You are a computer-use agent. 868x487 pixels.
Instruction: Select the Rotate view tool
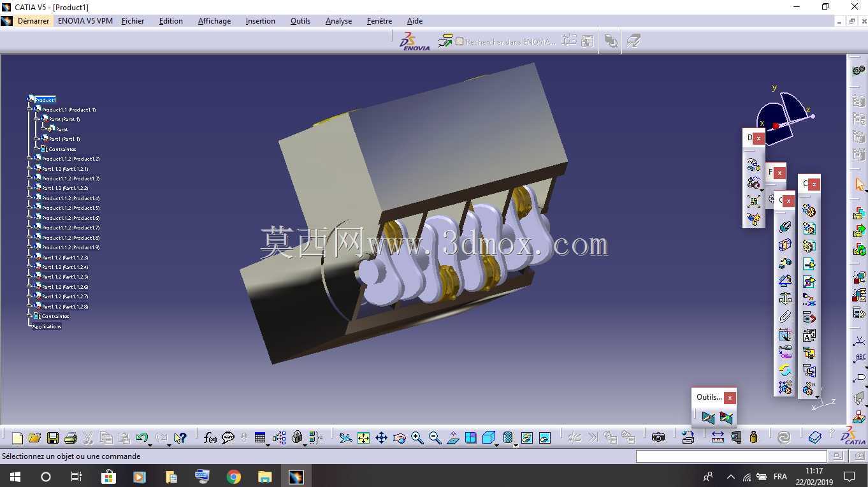pos(400,438)
